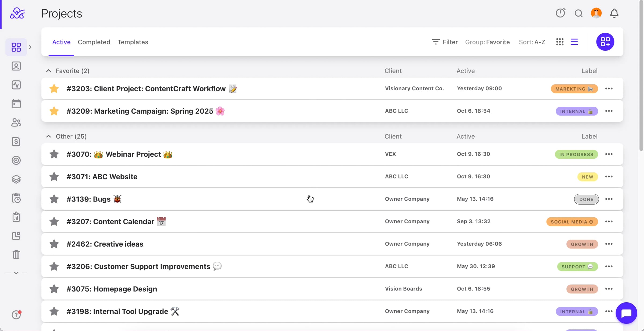This screenshot has width=644, height=331.
Task: Collapse the Other (25) group
Action: coord(48,136)
